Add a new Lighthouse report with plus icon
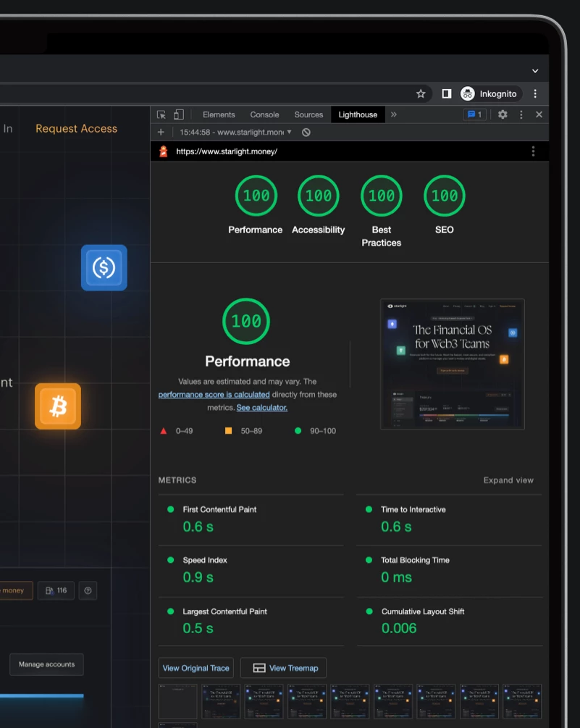Screen dimensions: 580x728 (161, 133)
